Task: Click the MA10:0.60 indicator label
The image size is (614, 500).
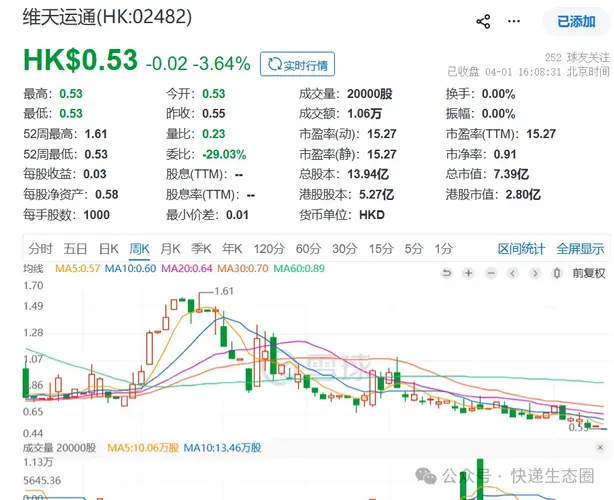Action: click(x=130, y=269)
